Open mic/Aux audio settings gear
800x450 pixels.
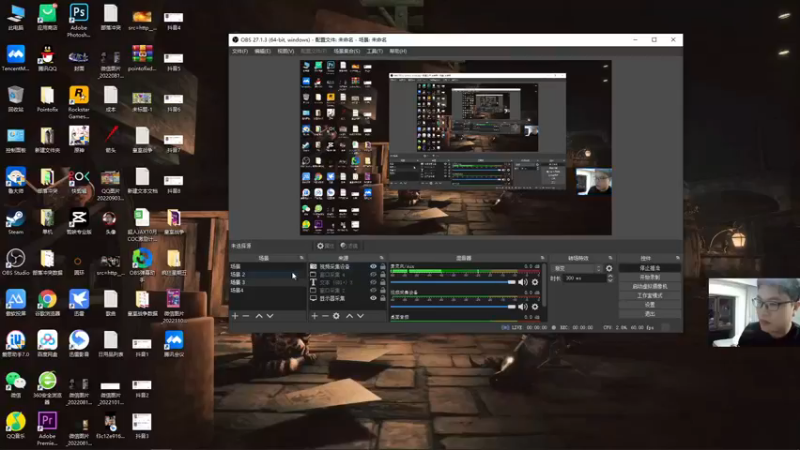pyautogui.click(x=535, y=282)
